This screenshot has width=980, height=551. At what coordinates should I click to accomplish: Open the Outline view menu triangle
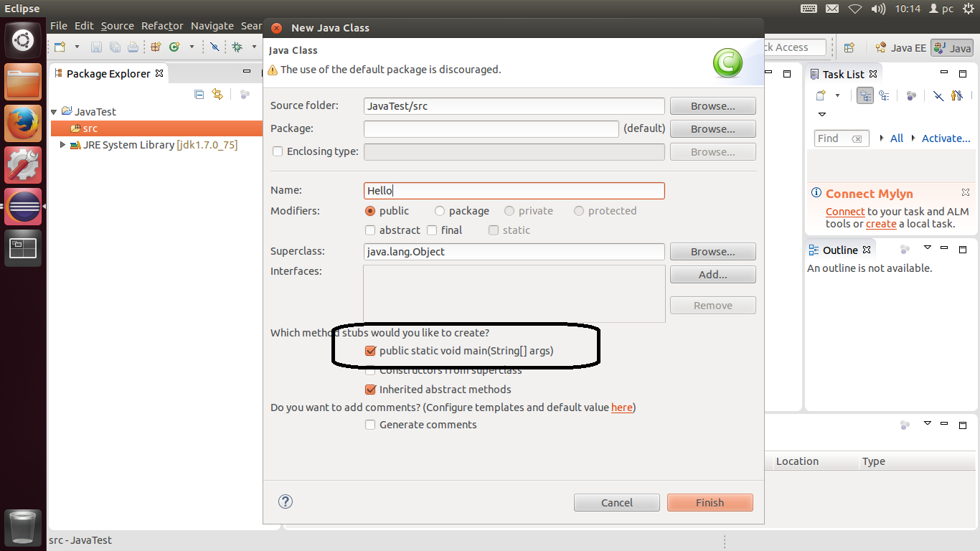pos(927,248)
